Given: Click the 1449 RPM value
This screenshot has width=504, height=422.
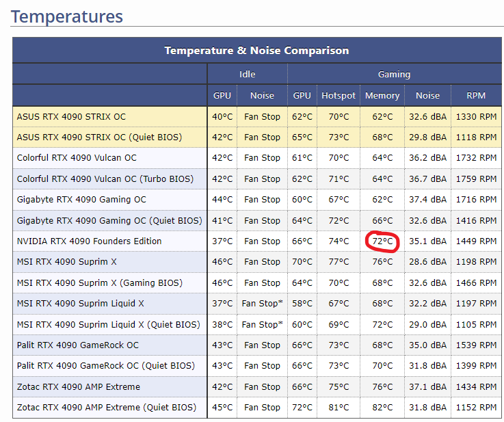Looking at the screenshot, I should 476,241.
